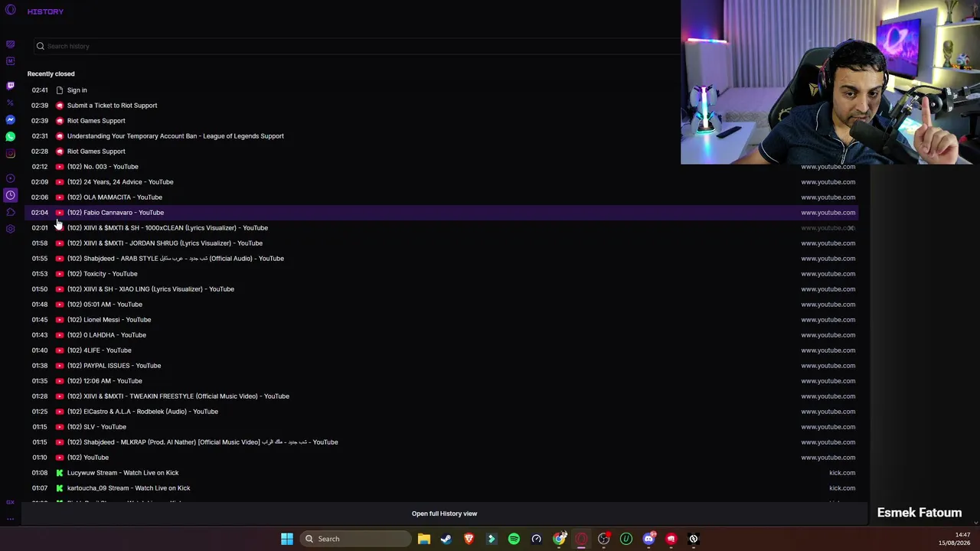Open the Player panel in the sidebar
The height and width of the screenshot is (551, 980).
tap(10, 178)
